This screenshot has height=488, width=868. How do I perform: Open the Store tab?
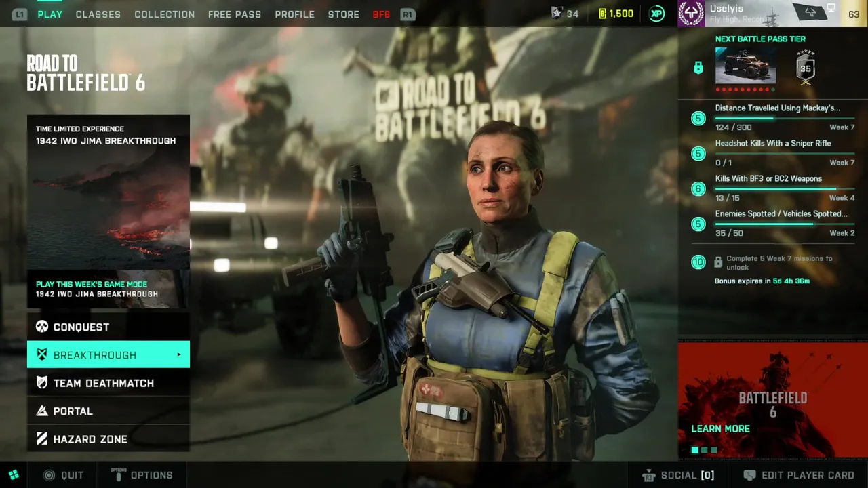coord(344,14)
